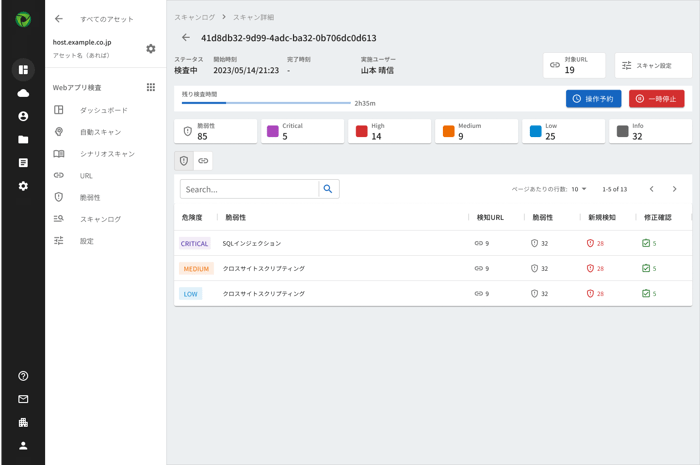Open the user profile icon at bottom
The height and width of the screenshot is (465, 700).
click(23, 446)
